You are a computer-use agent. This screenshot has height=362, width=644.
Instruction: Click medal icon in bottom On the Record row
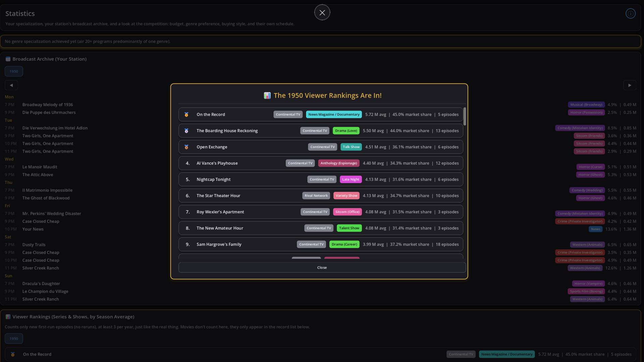click(13, 354)
